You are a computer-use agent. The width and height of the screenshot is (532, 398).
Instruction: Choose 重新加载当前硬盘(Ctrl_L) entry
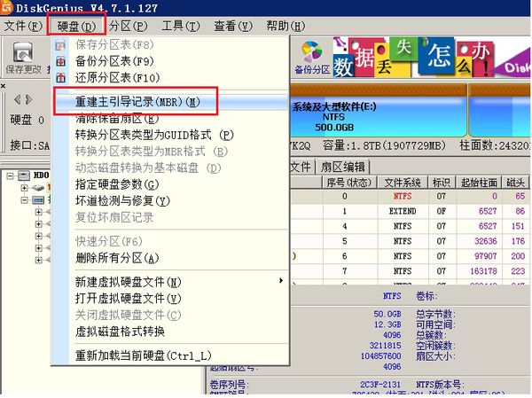pyautogui.click(x=170, y=355)
